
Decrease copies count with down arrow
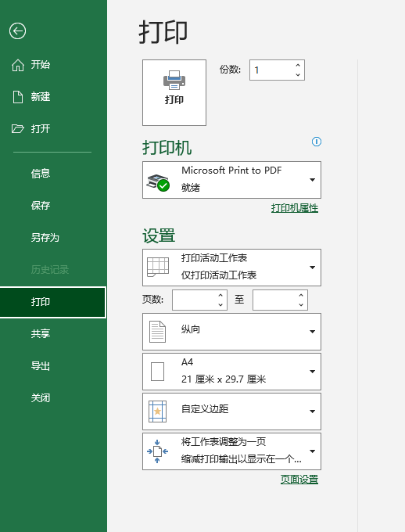[298, 74]
